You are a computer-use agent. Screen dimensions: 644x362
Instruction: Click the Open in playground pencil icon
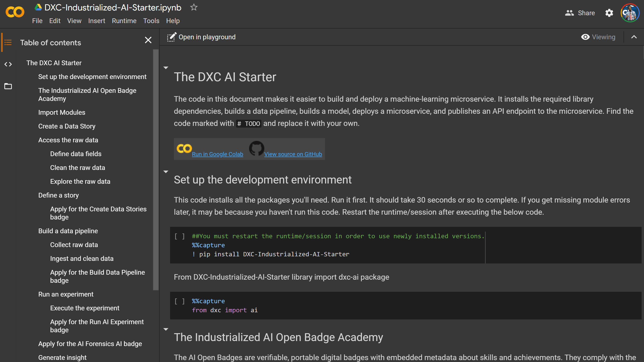(x=172, y=37)
